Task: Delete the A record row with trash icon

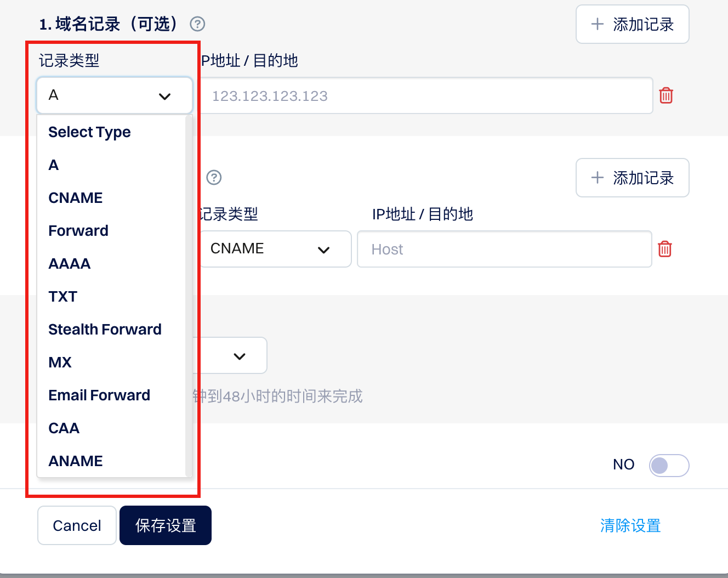Action: (666, 95)
